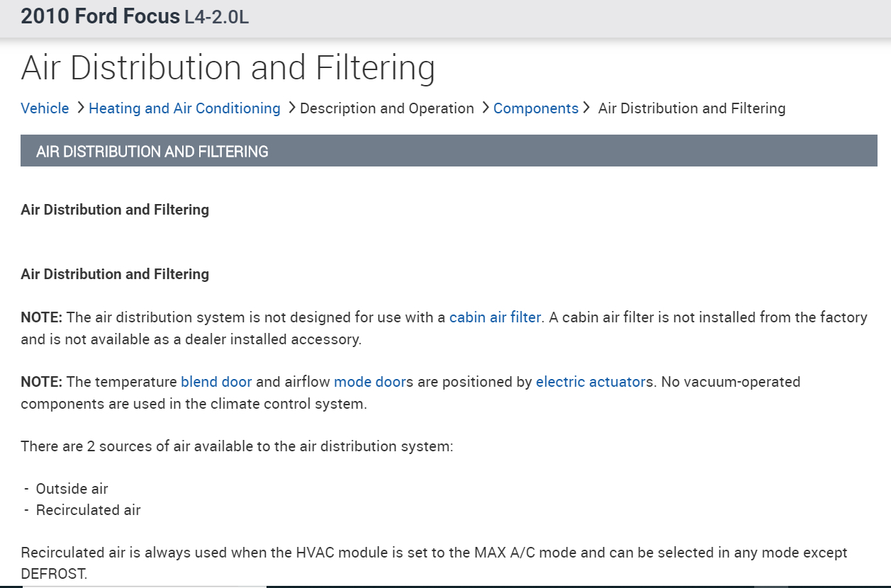Click the gray AIR DISTRIBUTION AND FILTERING header bar
The height and width of the screenshot is (588, 891).
(449, 151)
